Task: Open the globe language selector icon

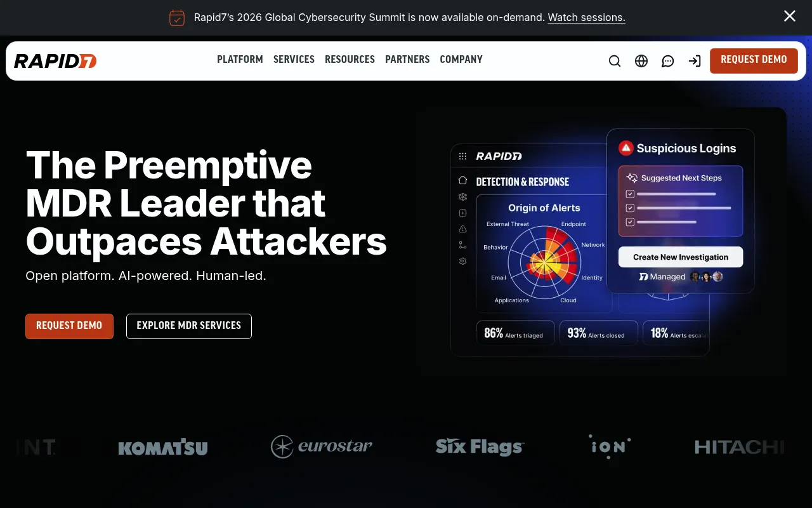Action: pos(641,61)
